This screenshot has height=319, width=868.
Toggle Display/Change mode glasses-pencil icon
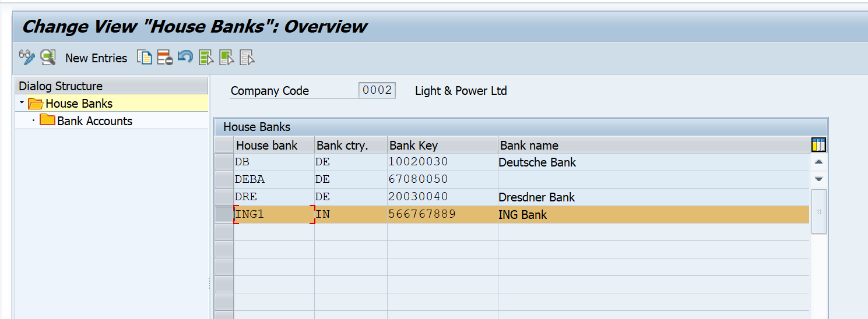click(x=27, y=57)
